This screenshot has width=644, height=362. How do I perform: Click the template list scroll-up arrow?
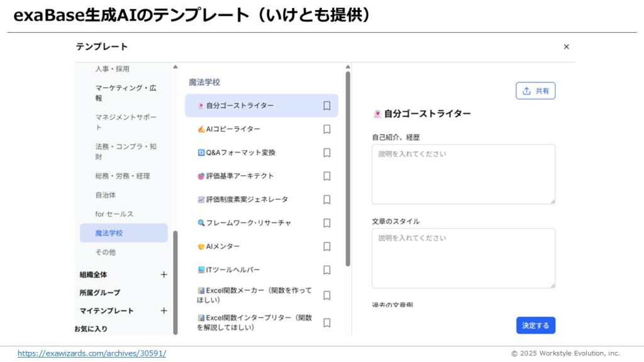pos(348,67)
